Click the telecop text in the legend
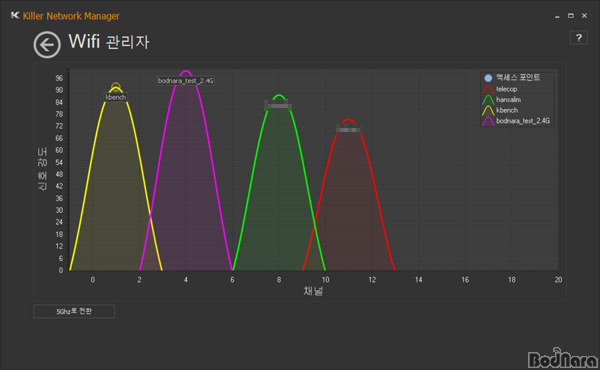The height and width of the screenshot is (370, 600). [507, 89]
